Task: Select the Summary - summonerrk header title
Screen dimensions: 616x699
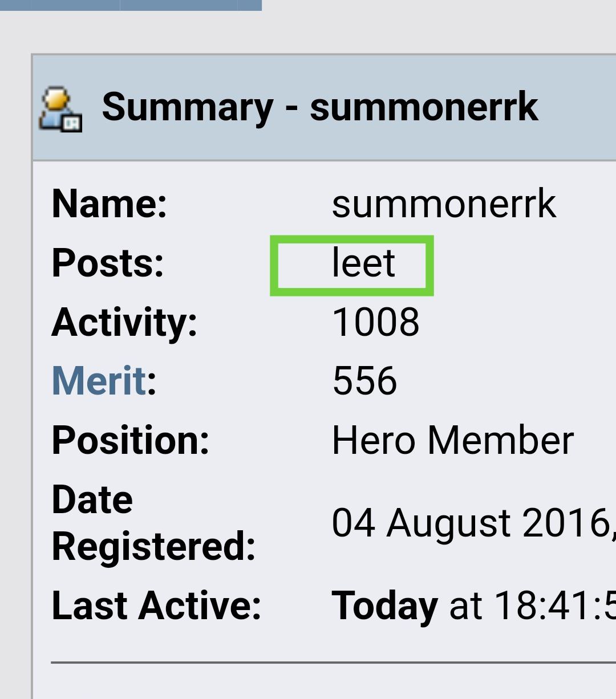Action: pyautogui.click(x=319, y=107)
